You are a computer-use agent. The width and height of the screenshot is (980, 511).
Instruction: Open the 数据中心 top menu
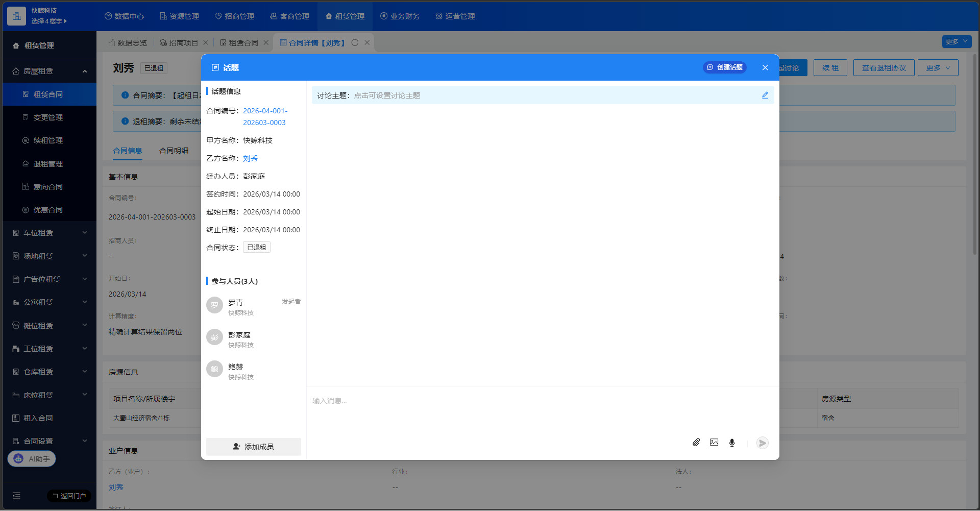[x=124, y=16]
